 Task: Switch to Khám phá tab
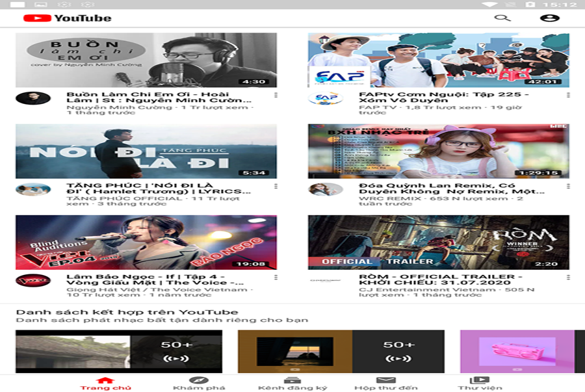(199, 384)
